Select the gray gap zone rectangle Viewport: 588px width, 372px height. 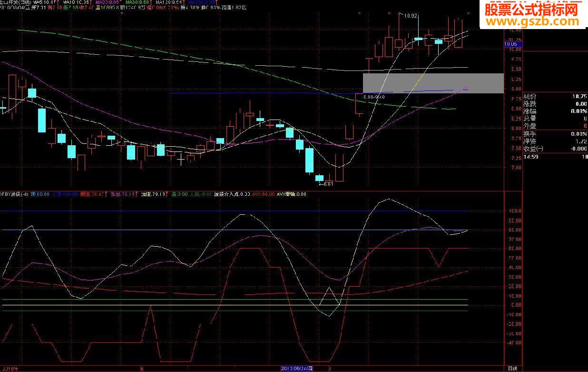(x=433, y=83)
